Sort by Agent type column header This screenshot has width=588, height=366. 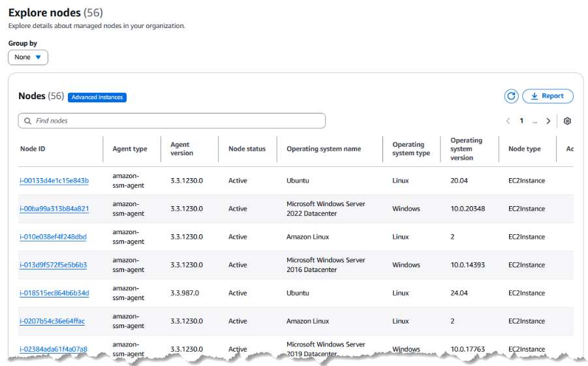click(130, 149)
